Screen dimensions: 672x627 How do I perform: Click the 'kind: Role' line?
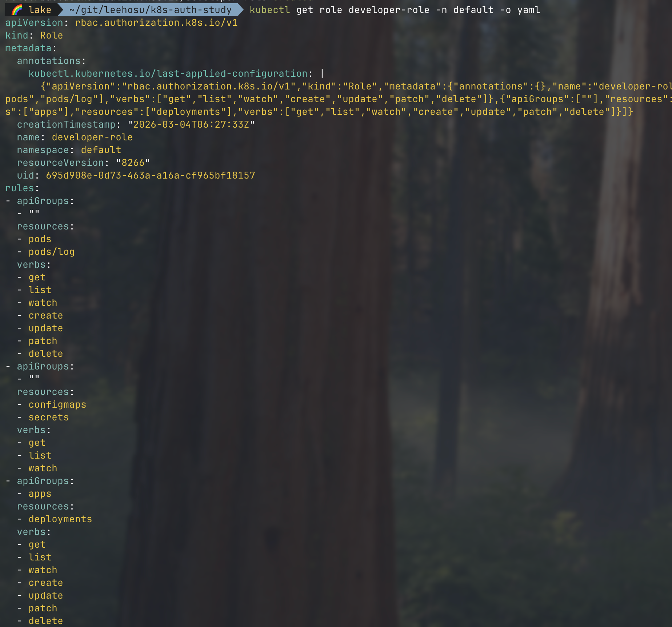point(34,35)
